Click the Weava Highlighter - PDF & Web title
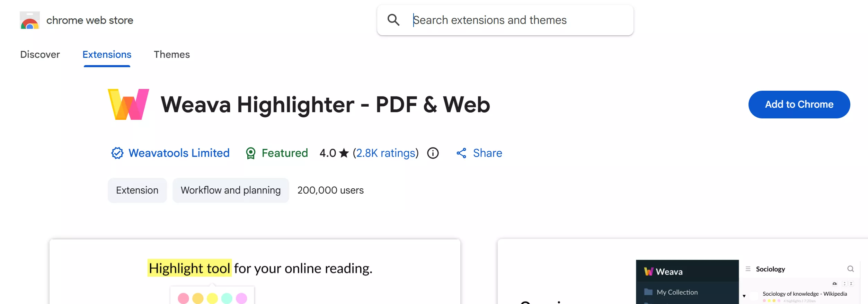The height and width of the screenshot is (304, 868). coord(325,104)
